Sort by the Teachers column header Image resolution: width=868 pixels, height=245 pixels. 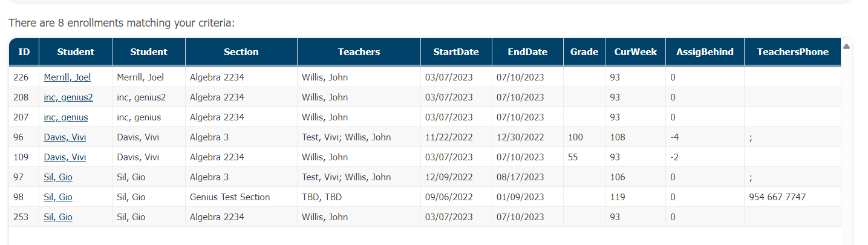pos(359,52)
